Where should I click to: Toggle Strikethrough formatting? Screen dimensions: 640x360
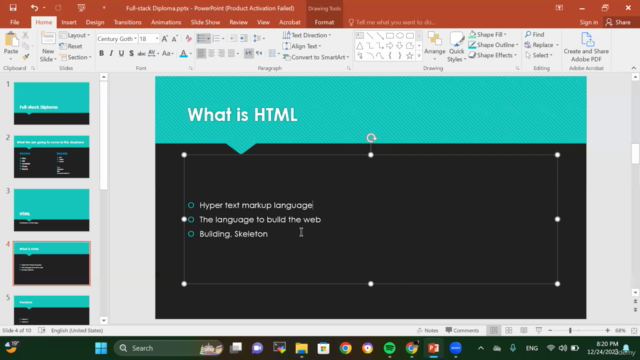click(x=141, y=53)
